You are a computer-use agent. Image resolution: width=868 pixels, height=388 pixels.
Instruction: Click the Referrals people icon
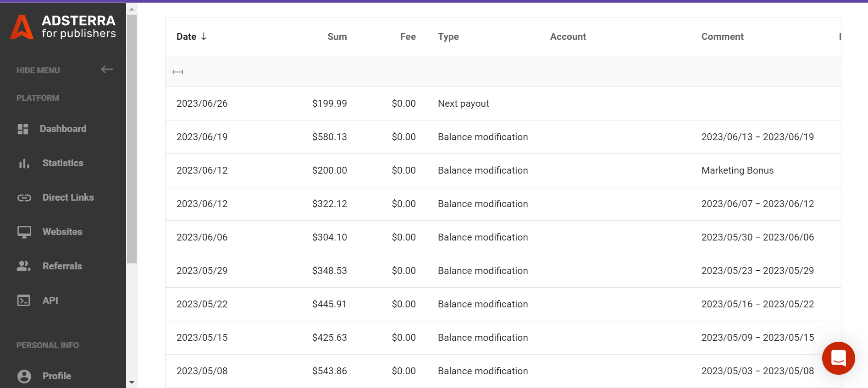(23, 266)
